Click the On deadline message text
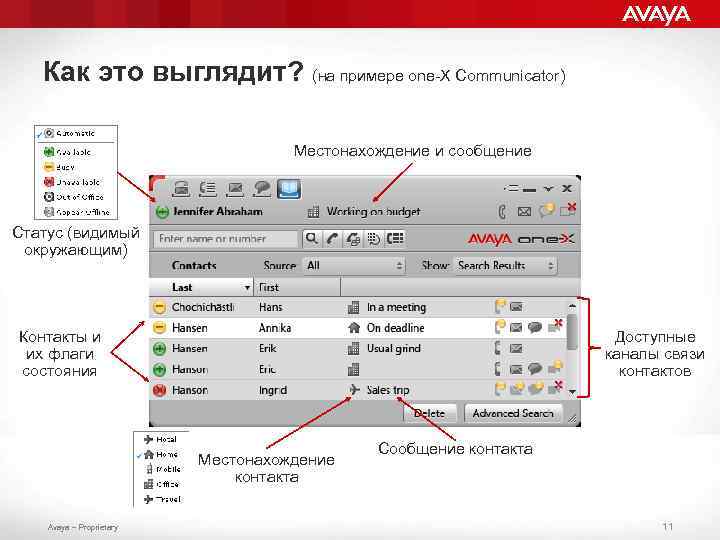 click(395, 328)
